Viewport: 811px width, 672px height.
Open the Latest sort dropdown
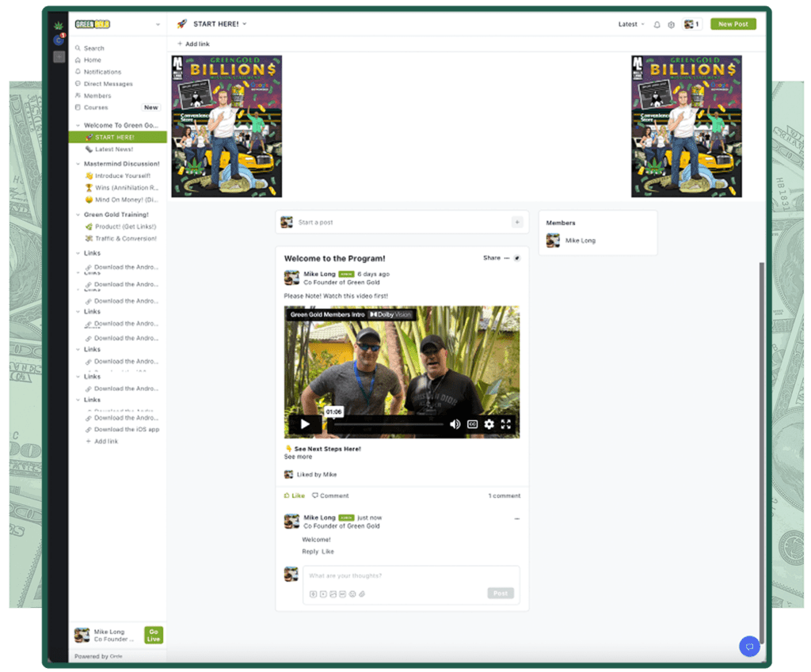click(x=631, y=25)
